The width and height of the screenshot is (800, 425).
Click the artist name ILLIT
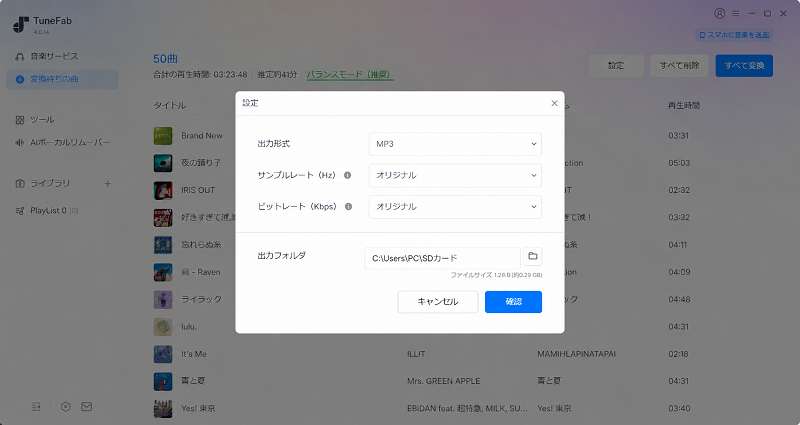[416, 354]
